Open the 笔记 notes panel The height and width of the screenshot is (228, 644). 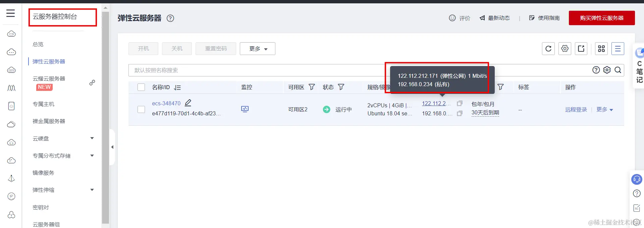639,66
